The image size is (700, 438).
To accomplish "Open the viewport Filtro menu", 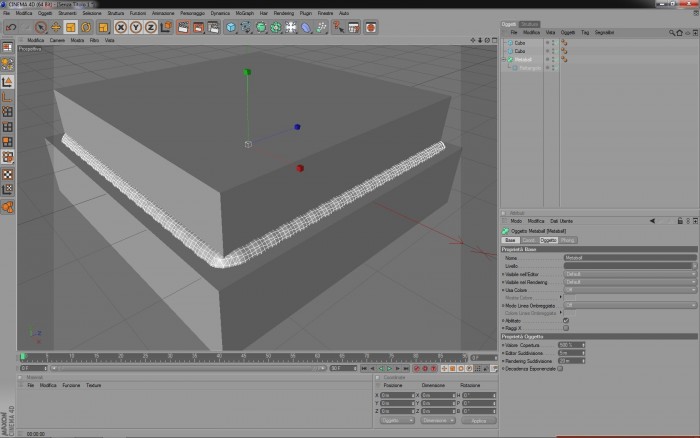I will pyautogui.click(x=94, y=40).
